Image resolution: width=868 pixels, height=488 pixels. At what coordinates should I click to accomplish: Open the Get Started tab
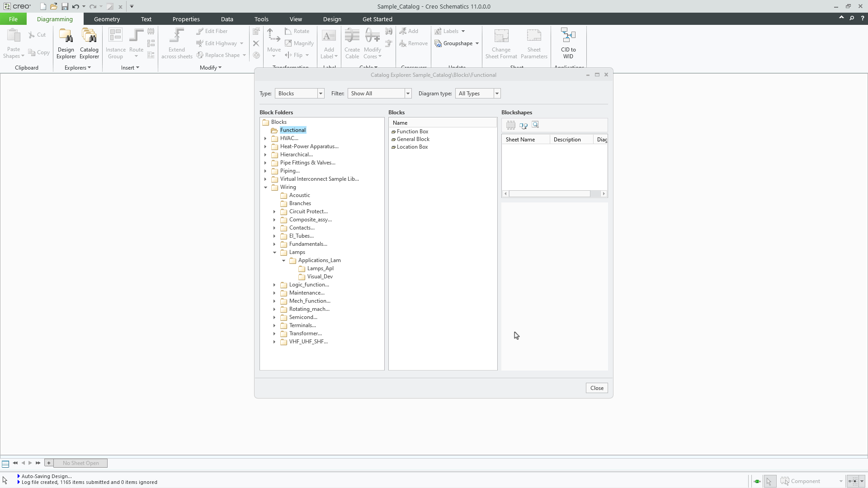point(377,19)
